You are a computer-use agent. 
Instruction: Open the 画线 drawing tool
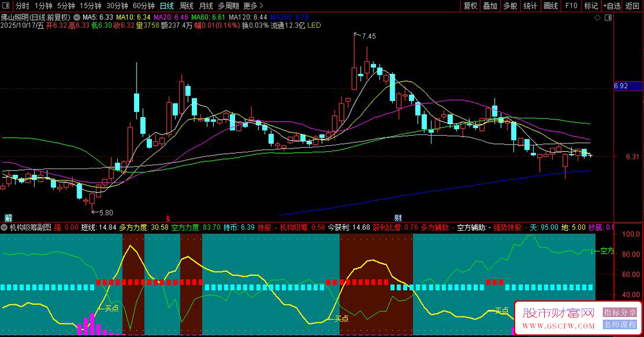551,6
